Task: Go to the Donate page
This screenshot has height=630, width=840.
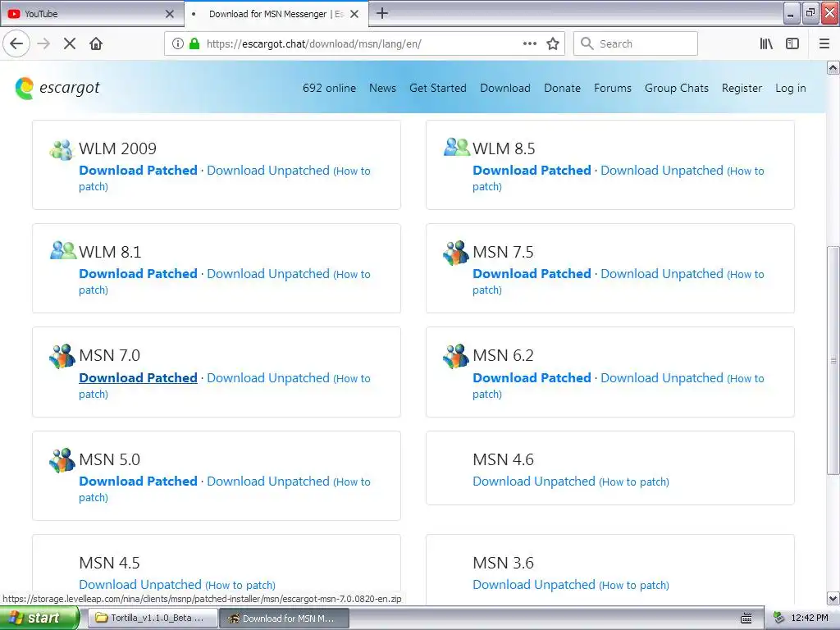Action: click(x=562, y=88)
